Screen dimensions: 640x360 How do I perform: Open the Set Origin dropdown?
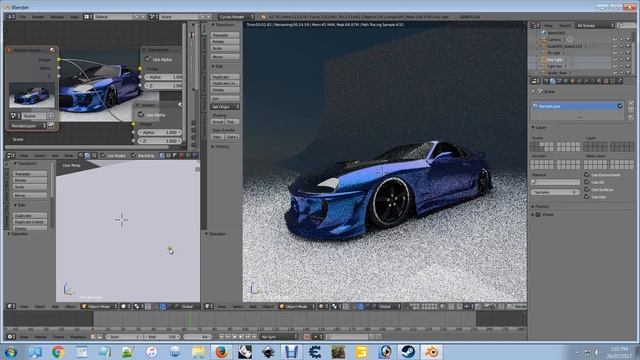pos(225,107)
